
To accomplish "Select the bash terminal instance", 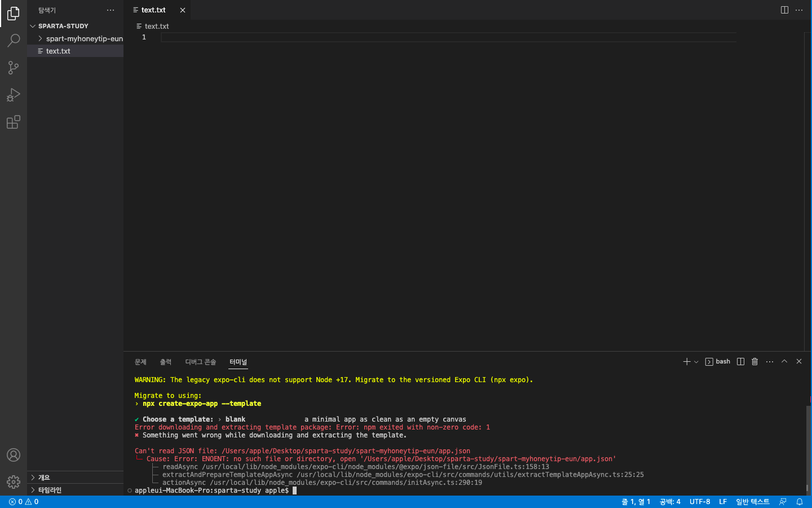I will click(718, 362).
